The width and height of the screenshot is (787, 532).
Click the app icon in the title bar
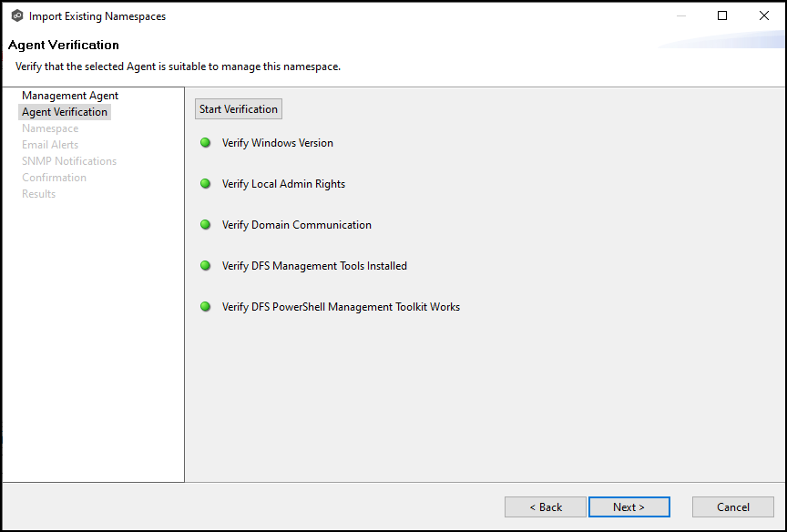coord(16,15)
